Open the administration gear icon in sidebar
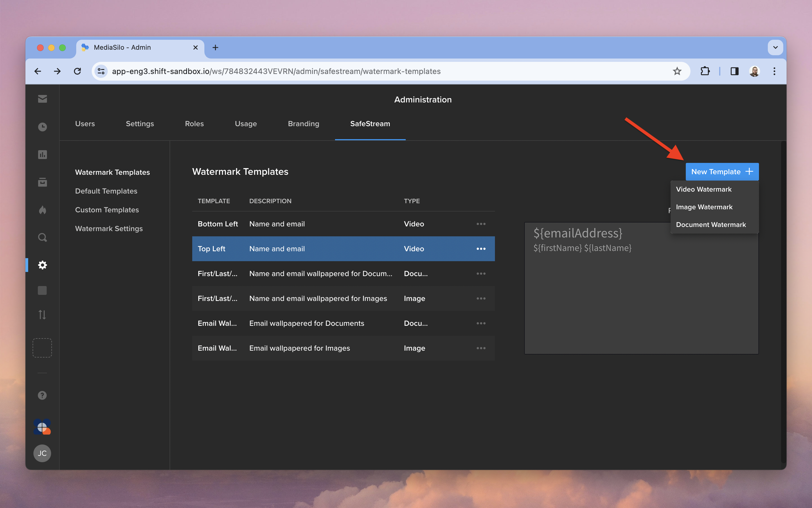The width and height of the screenshot is (812, 508). click(42, 265)
